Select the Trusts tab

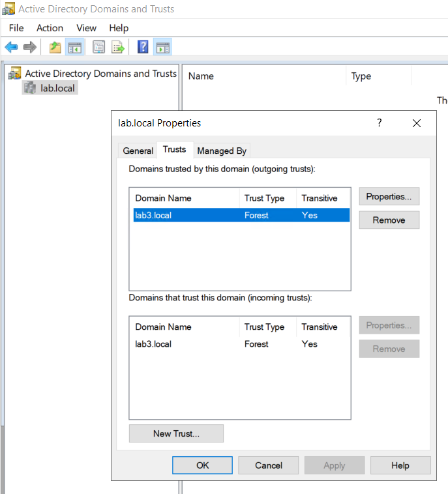[174, 149]
